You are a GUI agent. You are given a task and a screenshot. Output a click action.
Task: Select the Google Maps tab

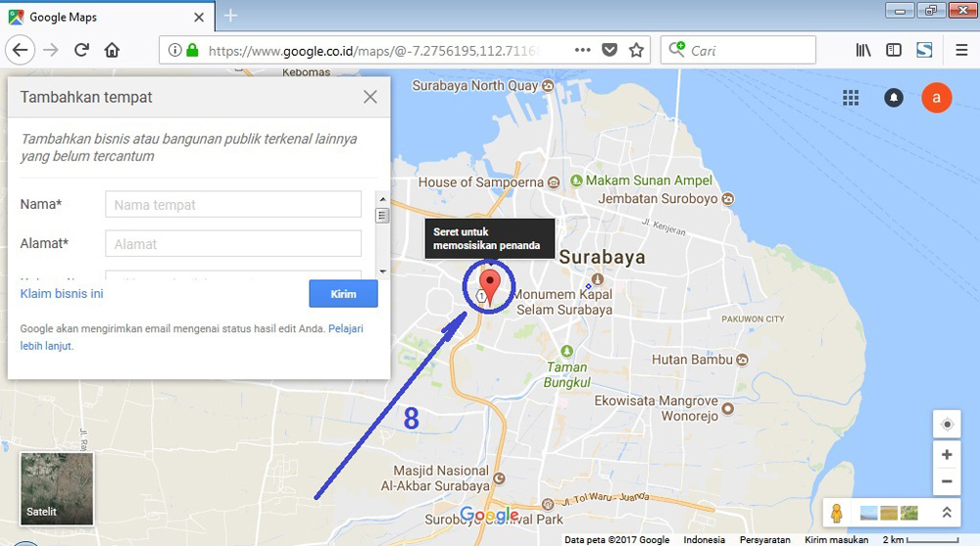[108, 17]
